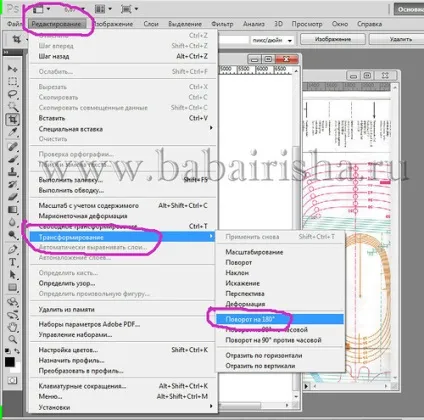Choose Отразить по вертикали
The height and width of the screenshot is (420, 424).
click(280, 366)
